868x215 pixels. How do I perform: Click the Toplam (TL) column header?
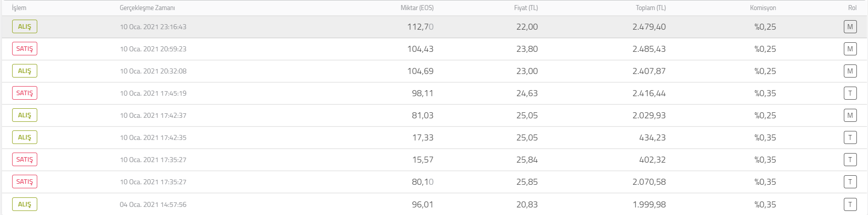pos(651,8)
